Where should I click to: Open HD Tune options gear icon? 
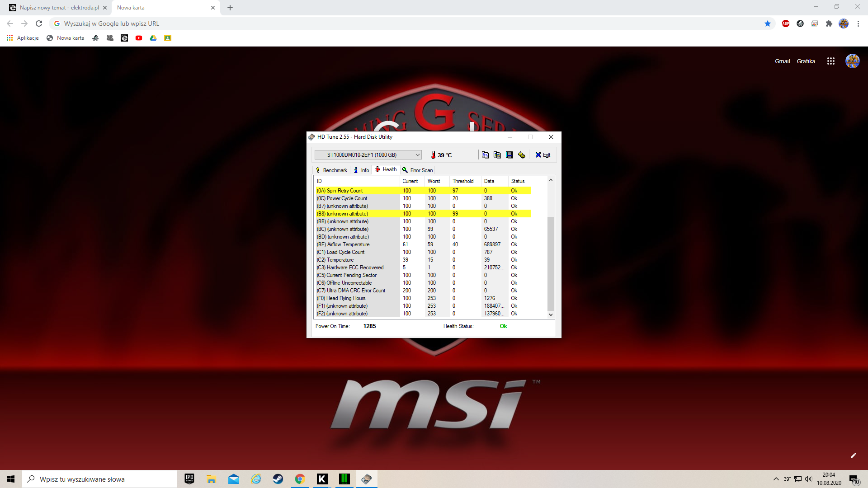click(x=522, y=155)
